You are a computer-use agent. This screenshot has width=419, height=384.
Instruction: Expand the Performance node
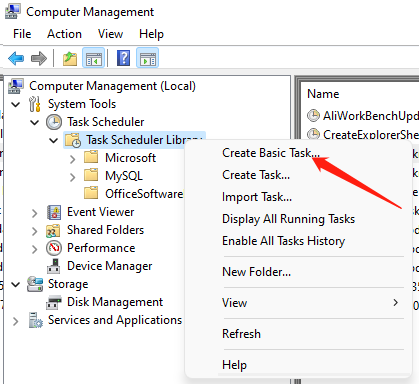coord(35,249)
